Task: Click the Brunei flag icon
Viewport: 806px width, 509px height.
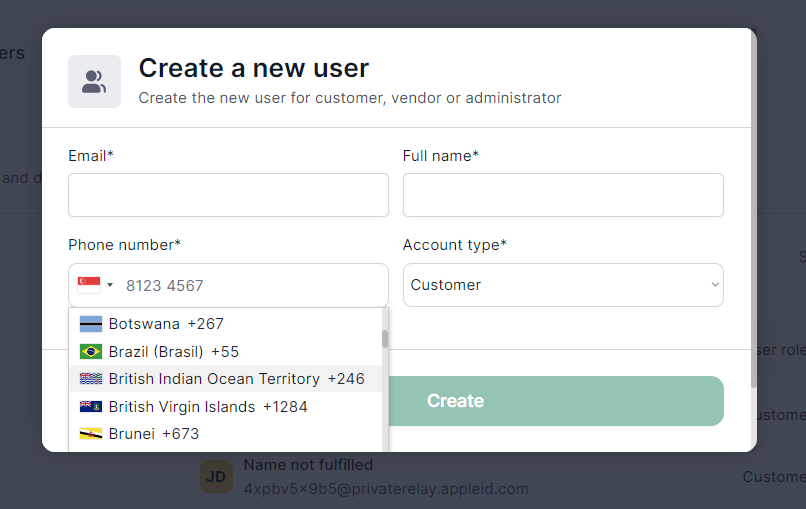Action: (91, 434)
